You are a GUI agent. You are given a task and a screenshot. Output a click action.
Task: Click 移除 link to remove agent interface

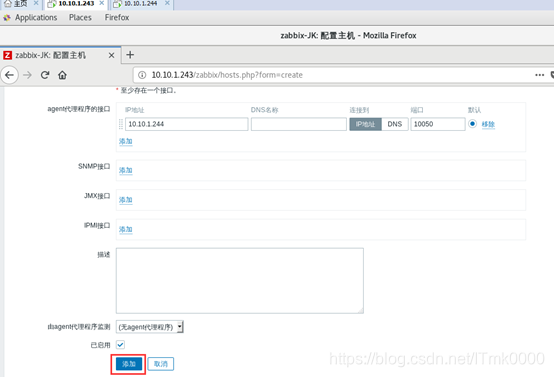tap(488, 124)
